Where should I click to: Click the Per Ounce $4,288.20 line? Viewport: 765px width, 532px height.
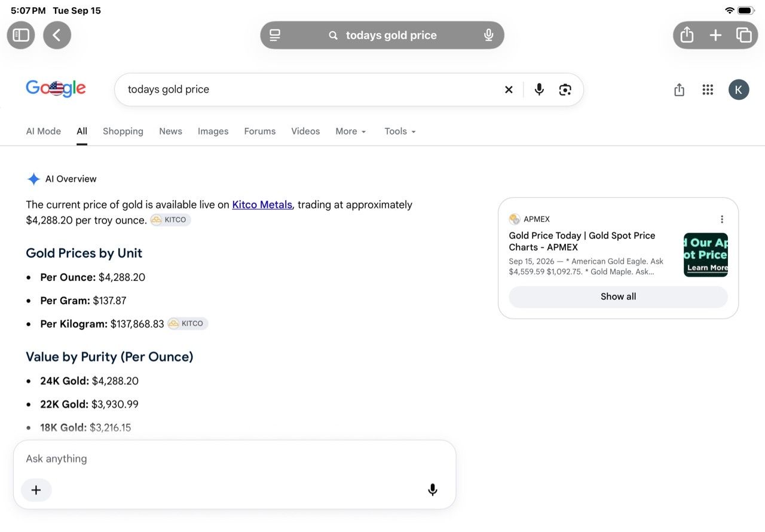coord(93,277)
